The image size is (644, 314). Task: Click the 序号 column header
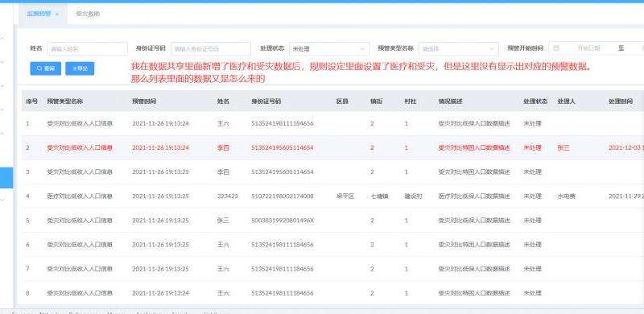click(31, 101)
